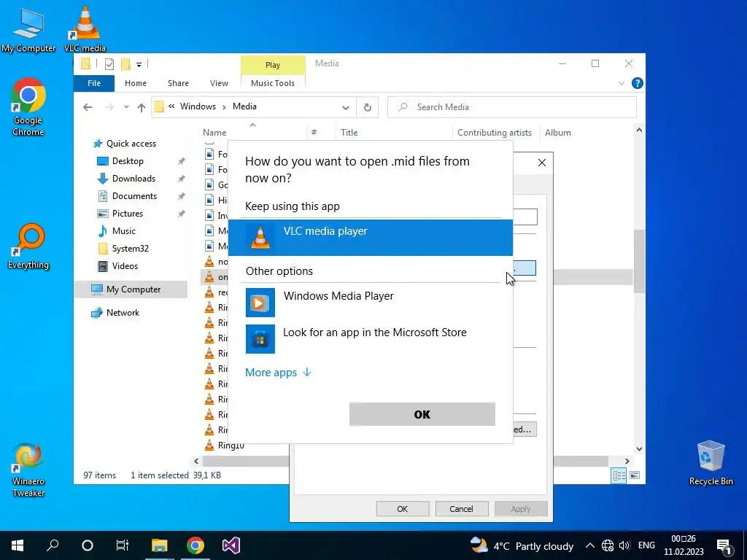Click the Properties checkmark icon in title bar
Viewport: 747px width, 560px height.
(x=109, y=64)
